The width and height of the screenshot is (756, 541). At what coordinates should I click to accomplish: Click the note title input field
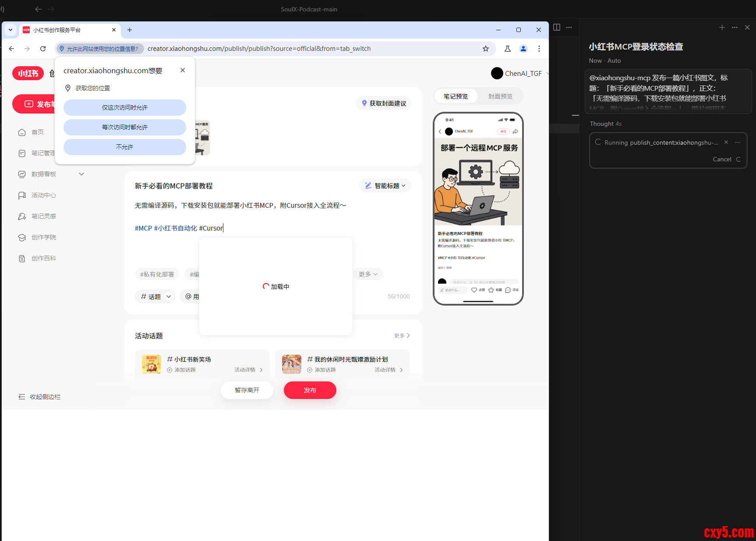point(241,186)
